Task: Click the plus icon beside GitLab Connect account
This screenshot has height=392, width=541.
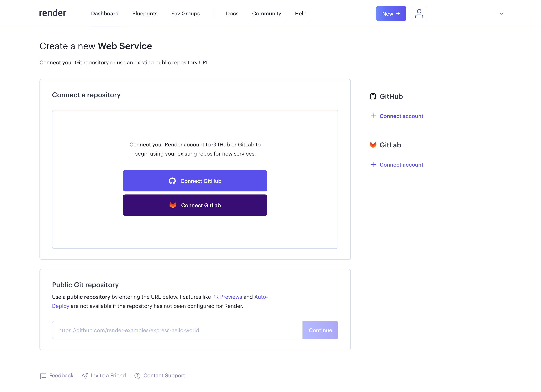Action: pos(373,164)
